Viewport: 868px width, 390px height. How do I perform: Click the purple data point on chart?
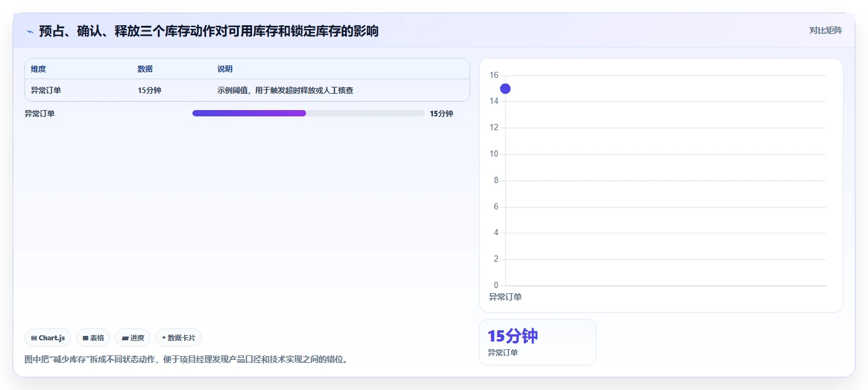click(505, 89)
